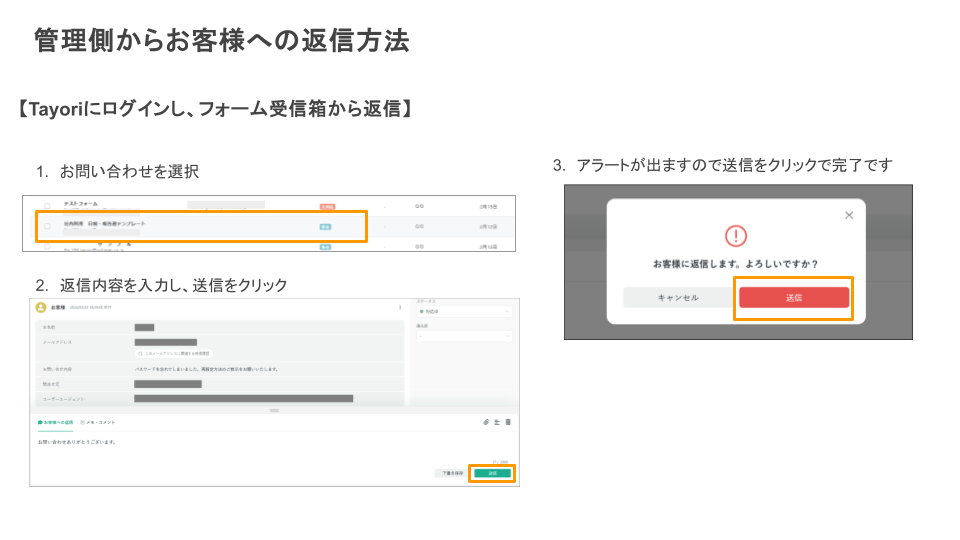The width and height of the screenshot is (960, 540).
Task: Open the 優先度 dropdown
Action: [x=465, y=336]
